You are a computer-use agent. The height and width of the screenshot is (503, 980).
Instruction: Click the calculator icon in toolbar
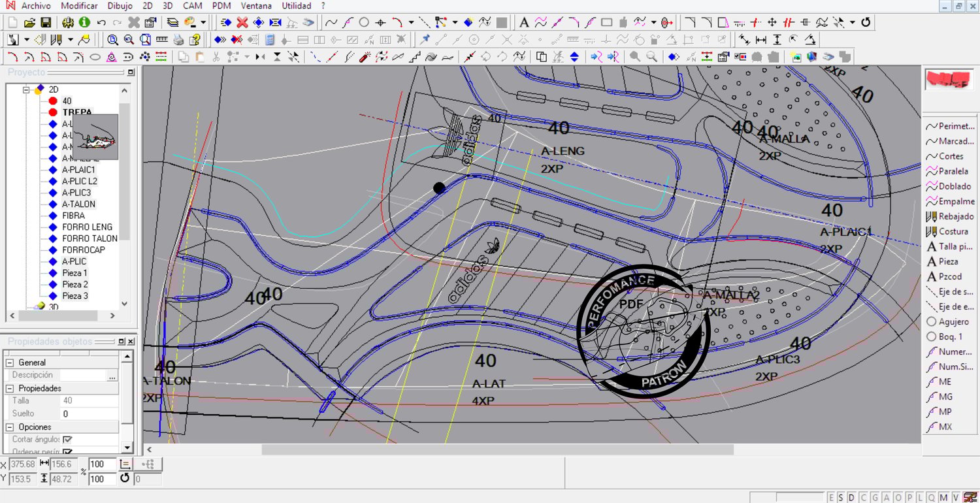pyautogui.click(x=270, y=40)
